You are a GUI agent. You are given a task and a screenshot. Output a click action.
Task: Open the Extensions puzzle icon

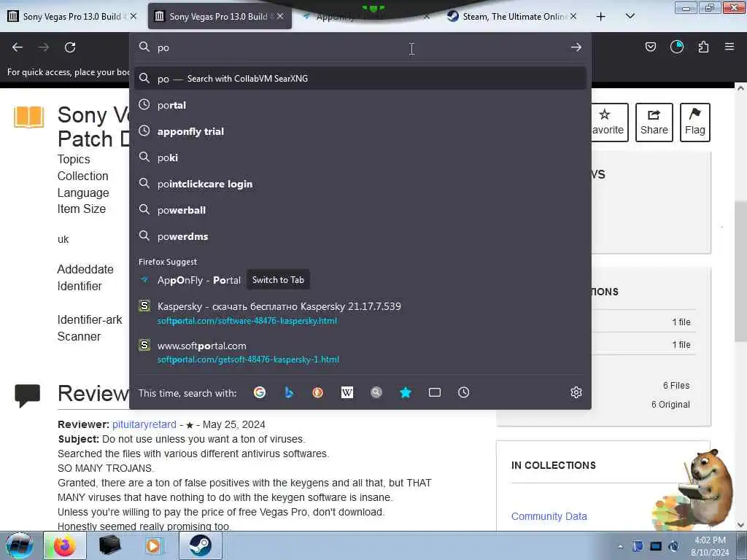coord(703,47)
